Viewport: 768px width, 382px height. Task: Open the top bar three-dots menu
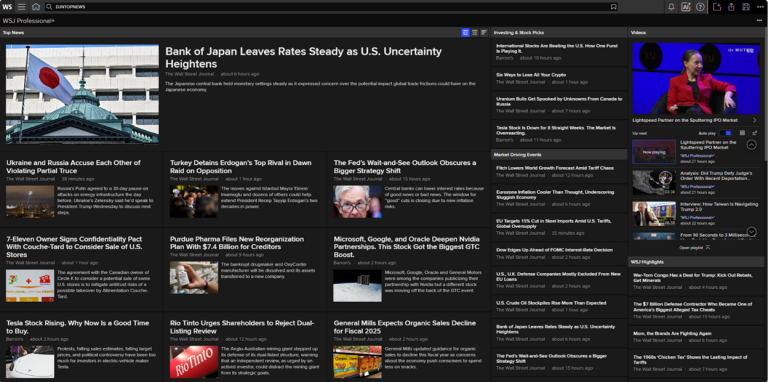coord(760,7)
